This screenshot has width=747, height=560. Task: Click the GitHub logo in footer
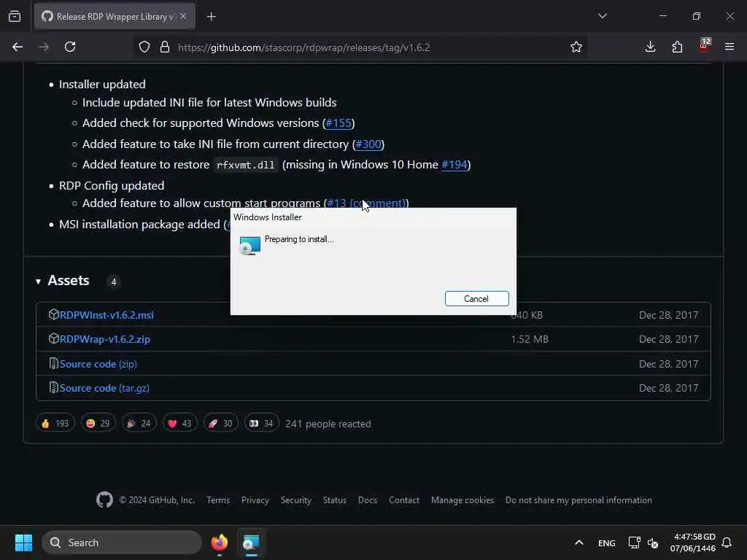coord(104,500)
